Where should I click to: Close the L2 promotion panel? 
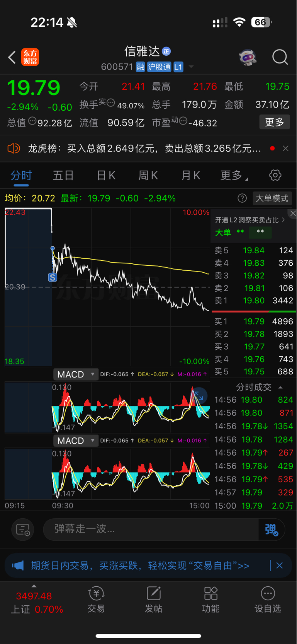(292, 214)
